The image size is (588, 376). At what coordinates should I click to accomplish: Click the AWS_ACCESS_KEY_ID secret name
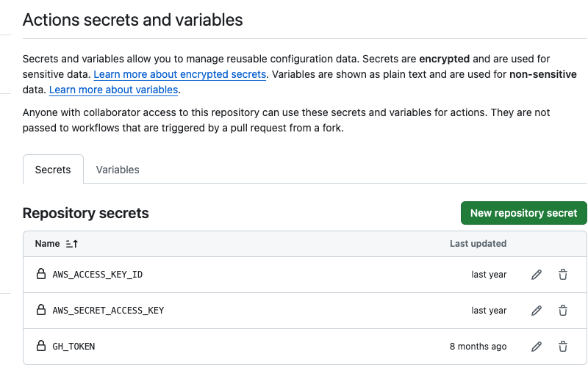(98, 275)
